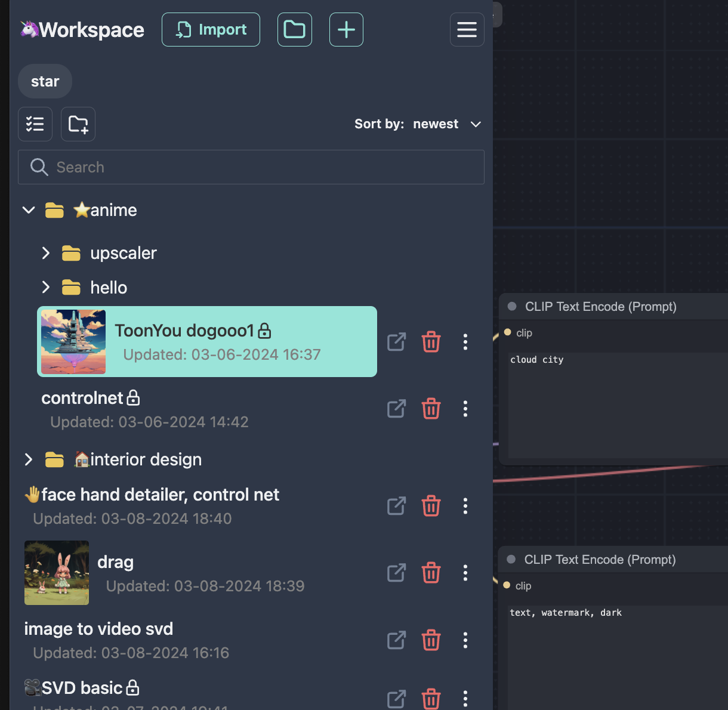Viewport: 728px width, 710px height.
Task: Click the Import button
Action: point(211,29)
